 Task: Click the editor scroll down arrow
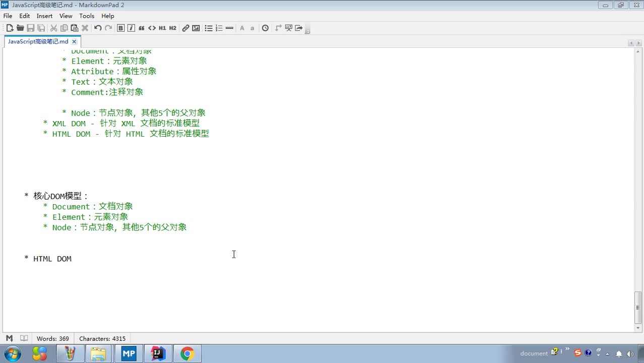[x=638, y=328]
